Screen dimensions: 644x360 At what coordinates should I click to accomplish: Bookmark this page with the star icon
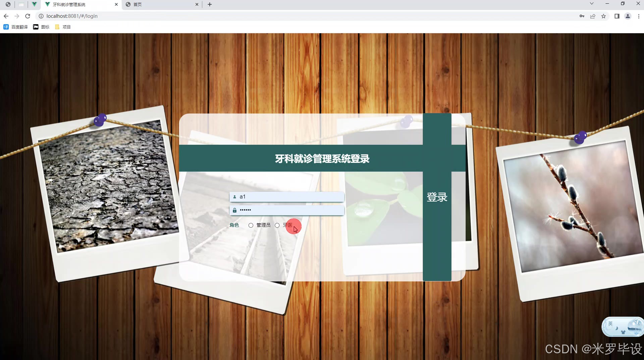coord(603,16)
